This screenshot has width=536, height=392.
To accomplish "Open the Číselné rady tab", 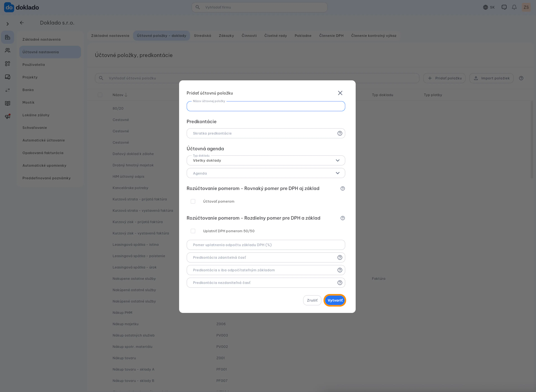I will coord(276,36).
